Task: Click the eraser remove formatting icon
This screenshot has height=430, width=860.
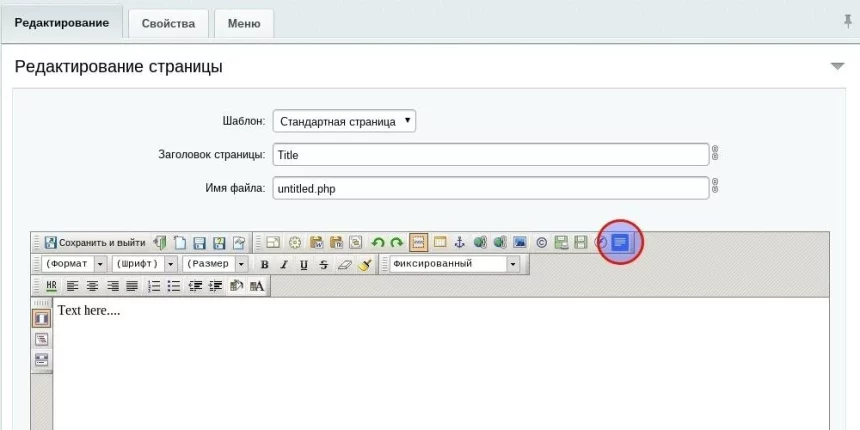Action: tap(345, 265)
